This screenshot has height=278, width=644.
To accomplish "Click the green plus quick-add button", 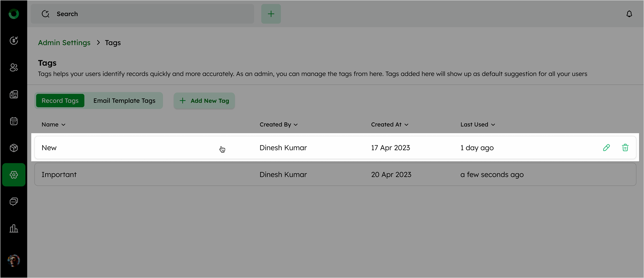I will click(271, 14).
